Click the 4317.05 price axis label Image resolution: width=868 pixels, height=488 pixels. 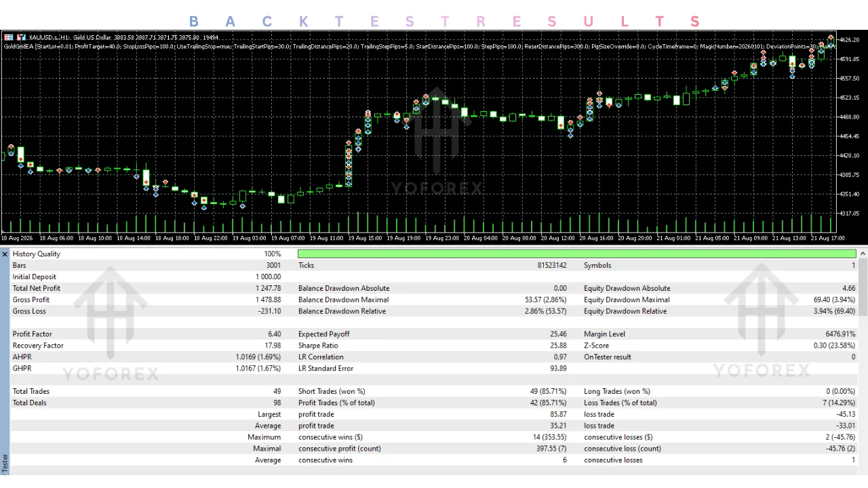point(850,213)
